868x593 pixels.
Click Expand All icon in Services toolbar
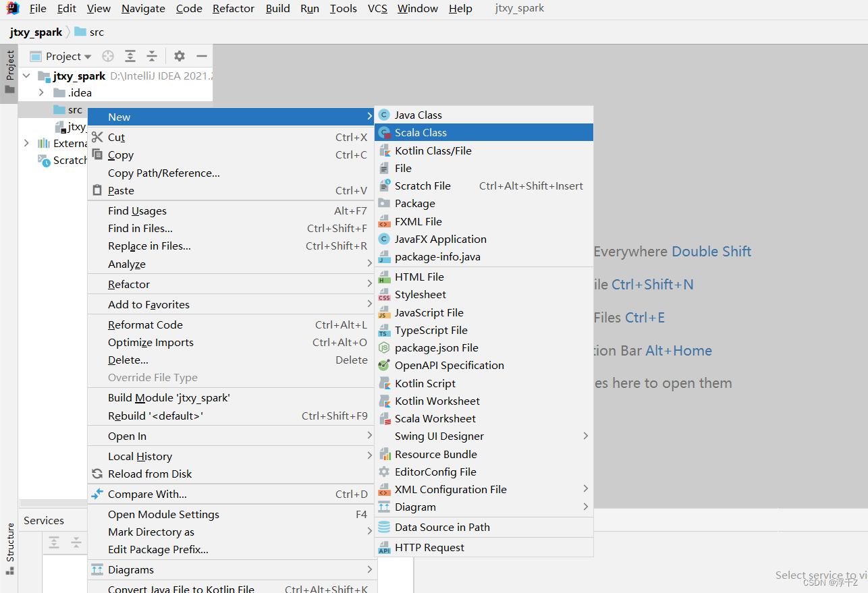[54, 542]
